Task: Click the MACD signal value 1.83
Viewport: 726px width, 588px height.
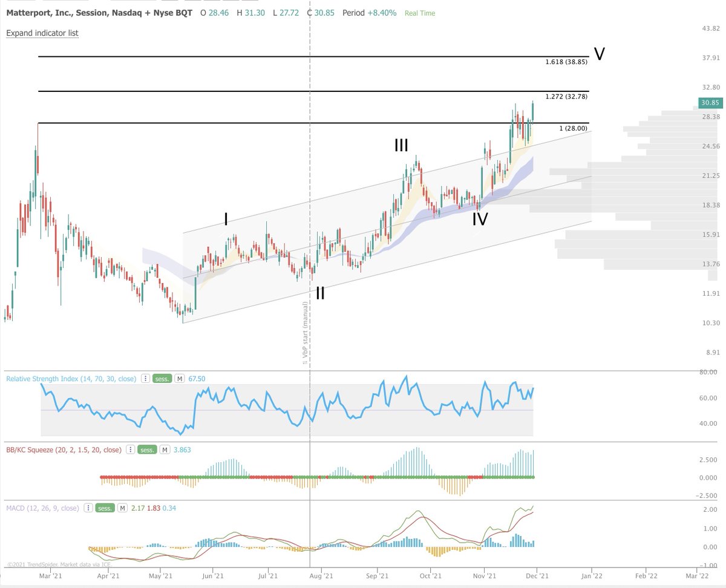Action: pyautogui.click(x=155, y=508)
